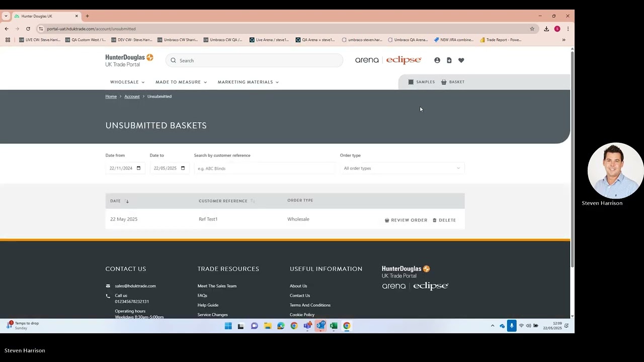The height and width of the screenshot is (362, 644).
Task: Open Excel in the taskbar
Action: coord(334,326)
